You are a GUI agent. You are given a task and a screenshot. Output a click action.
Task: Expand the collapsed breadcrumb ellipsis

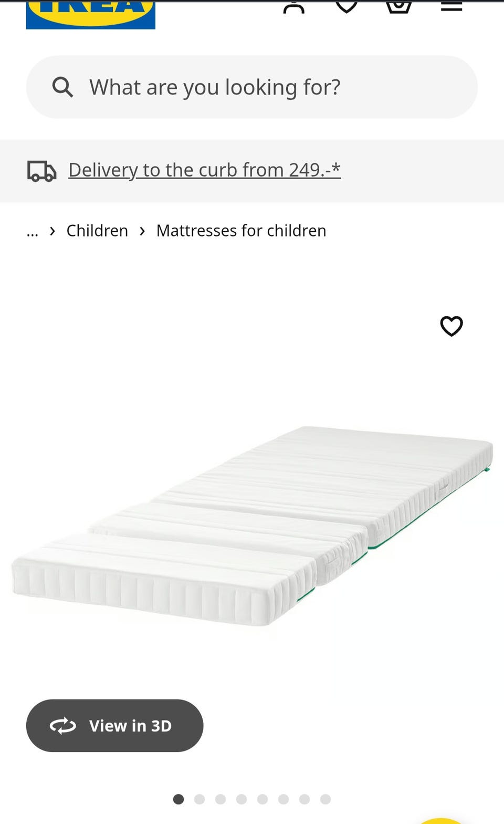click(x=33, y=231)
